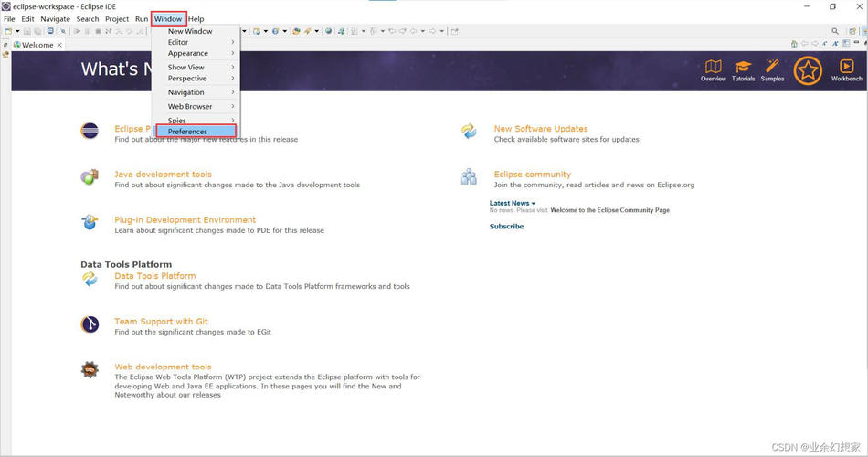Open the Project menu
The width and height of the screenshot is (868, 457).
[x=117, y=19]
